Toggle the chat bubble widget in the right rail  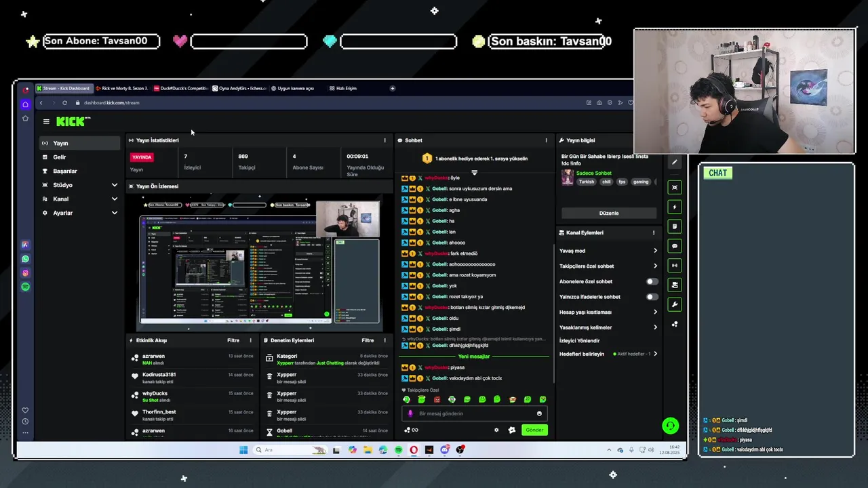click(674, 246)
